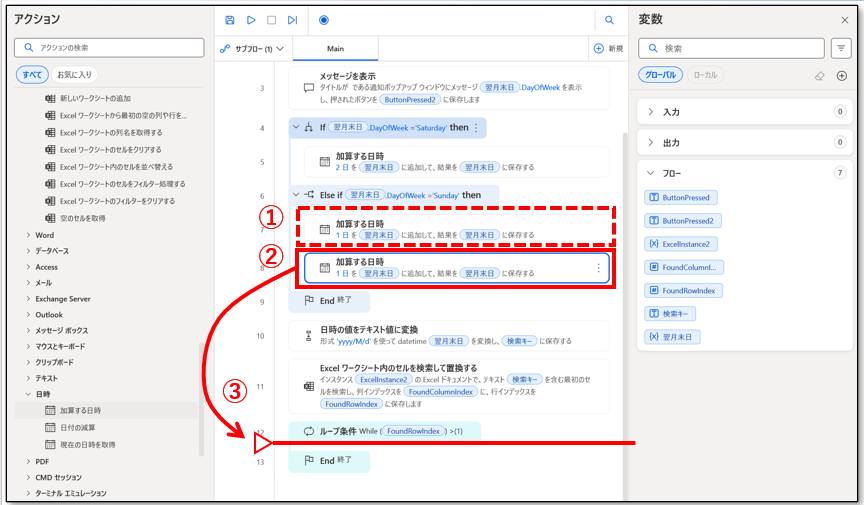Click the run next action step icon

click(x=292, y=20)
